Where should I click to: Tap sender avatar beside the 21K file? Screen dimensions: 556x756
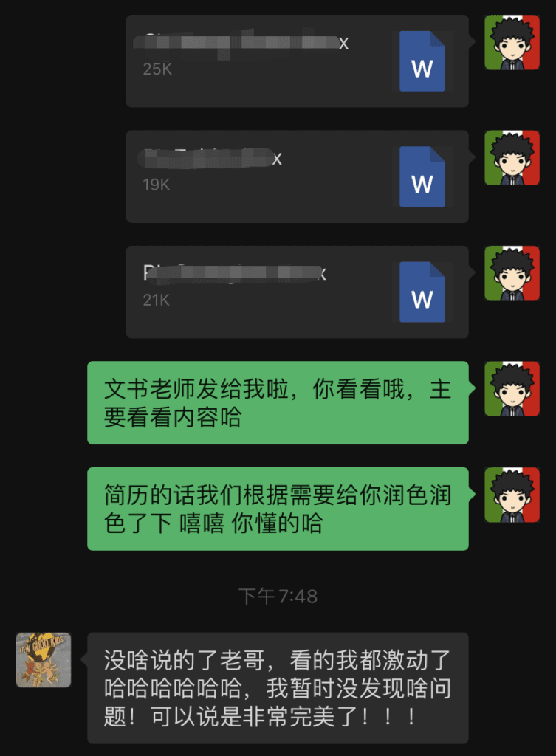click(x=512, y=273)
